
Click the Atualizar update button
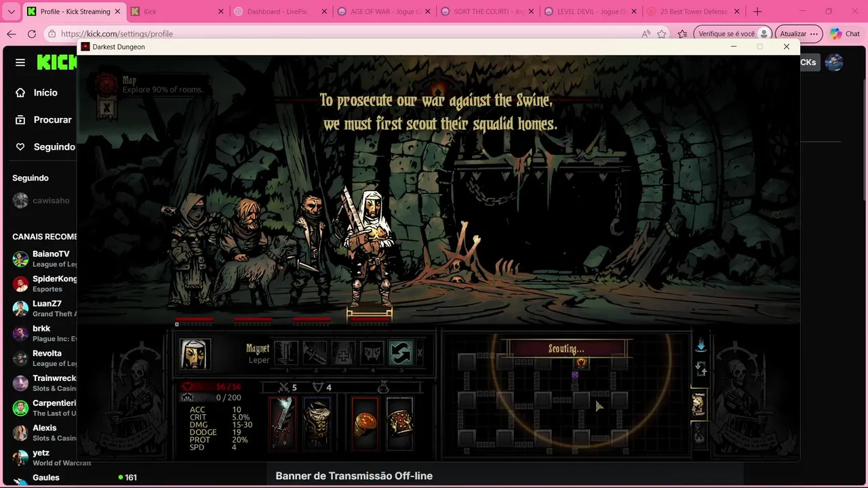[799, 34]
